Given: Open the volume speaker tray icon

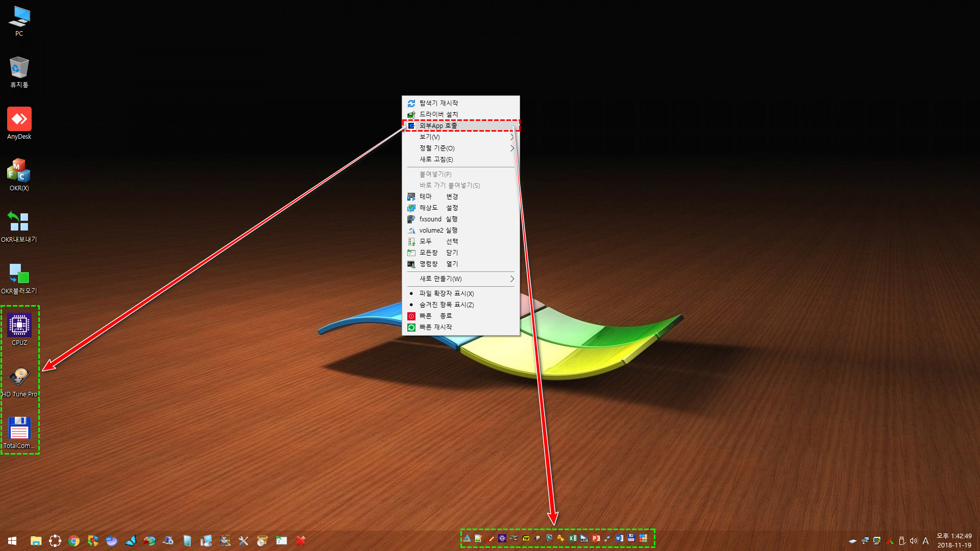Looking at the screenshot, I should click(914, 541).
